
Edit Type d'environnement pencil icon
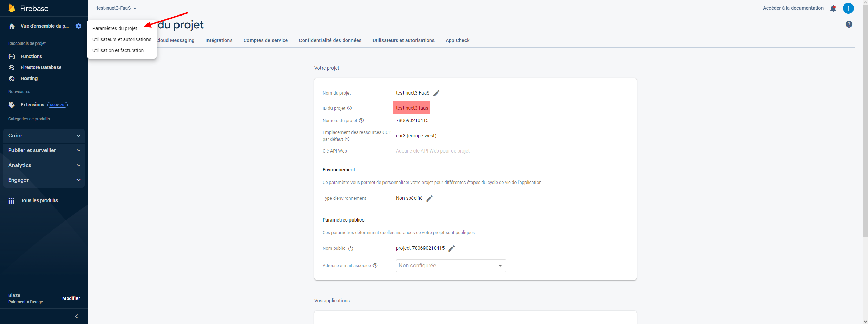click(429, 198)
